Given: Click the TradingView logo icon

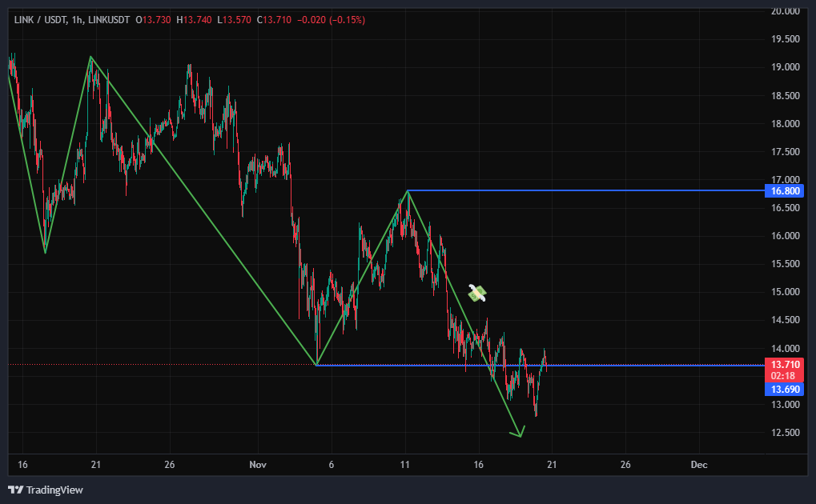Looking at the screenshot, I should point(15,490).
